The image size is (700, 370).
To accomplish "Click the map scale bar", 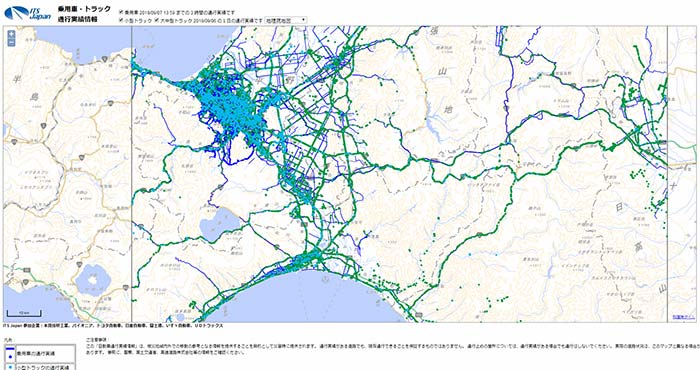I will pos(24,313).
